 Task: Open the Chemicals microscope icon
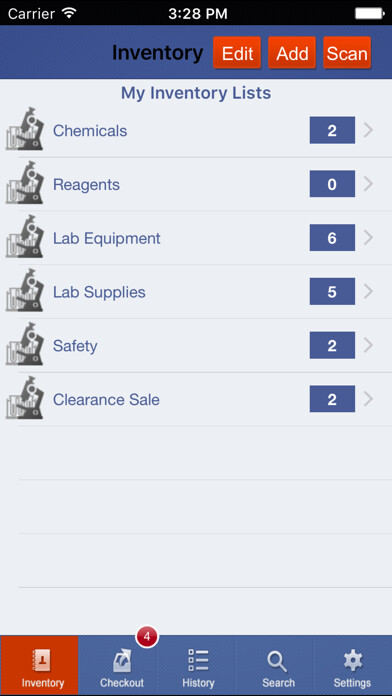coord(25,129)
